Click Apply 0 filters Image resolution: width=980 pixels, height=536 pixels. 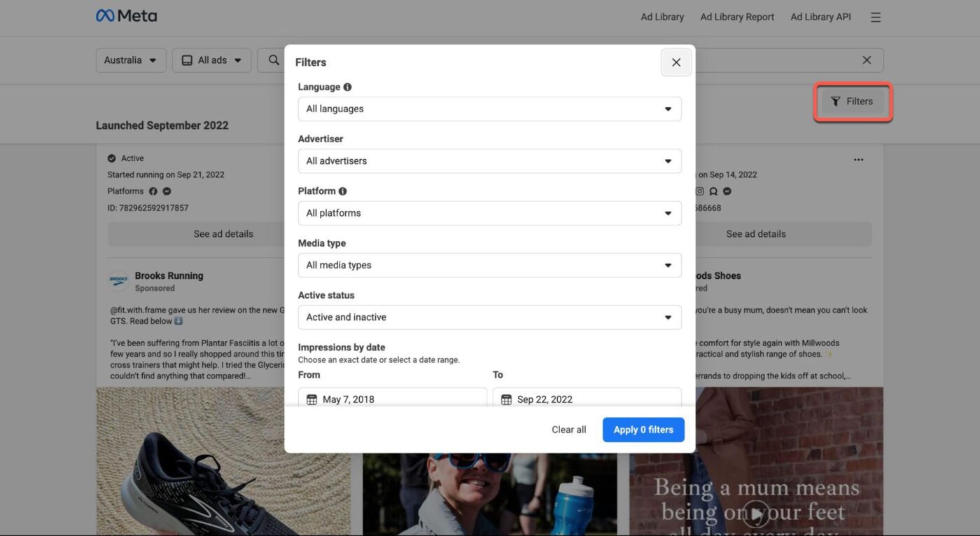click(x=643, y=429)
